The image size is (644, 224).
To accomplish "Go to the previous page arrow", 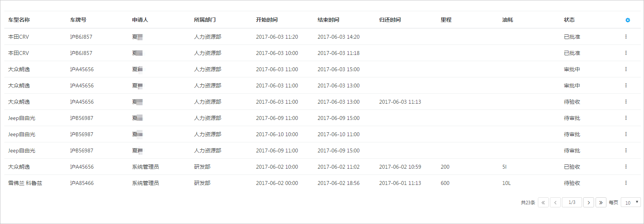I will click(x=555, y=202).
